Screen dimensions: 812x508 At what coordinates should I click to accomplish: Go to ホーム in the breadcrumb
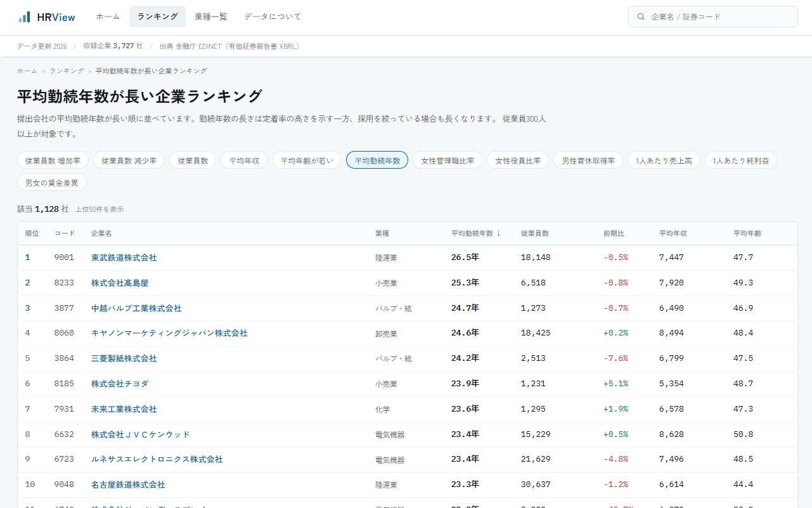27,71
